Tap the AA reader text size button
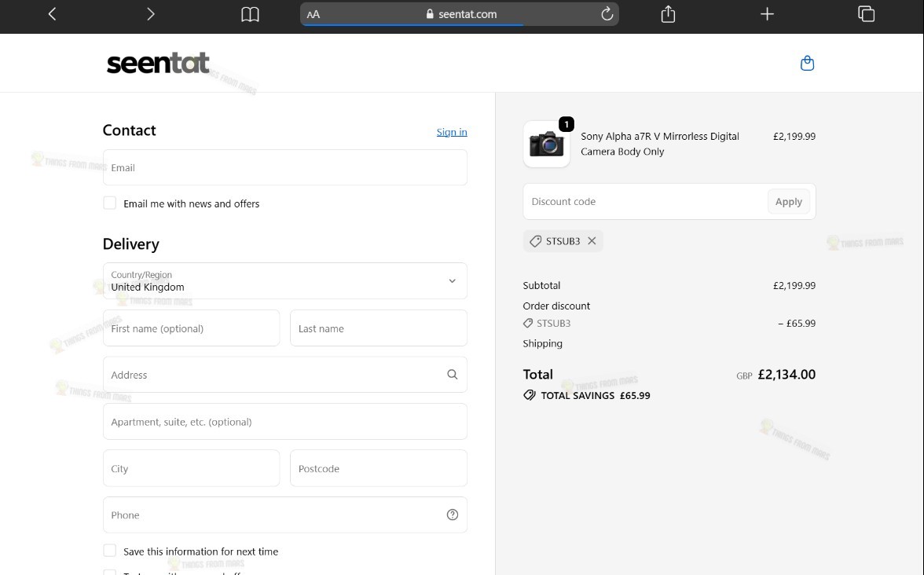Screen dimensions: 924x575 point(313,14)
